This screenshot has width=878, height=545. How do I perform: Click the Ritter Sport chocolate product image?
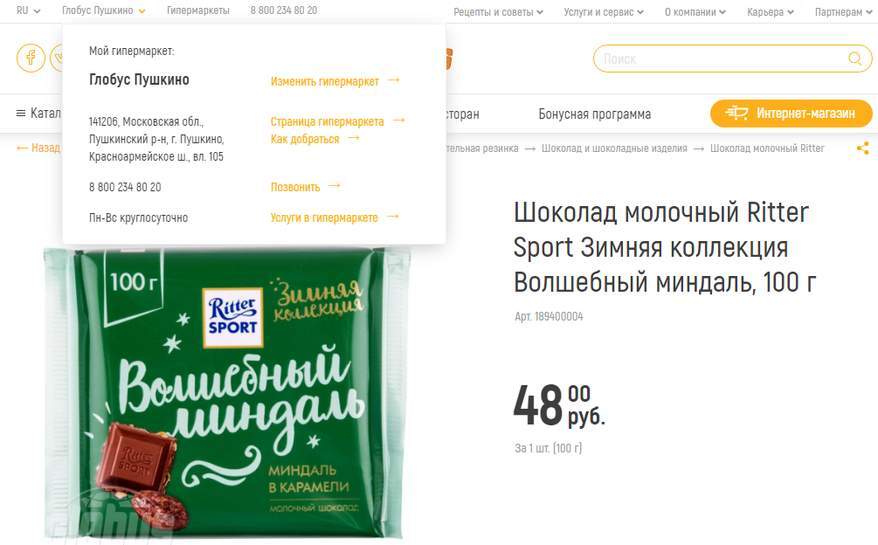pos(227,392)
